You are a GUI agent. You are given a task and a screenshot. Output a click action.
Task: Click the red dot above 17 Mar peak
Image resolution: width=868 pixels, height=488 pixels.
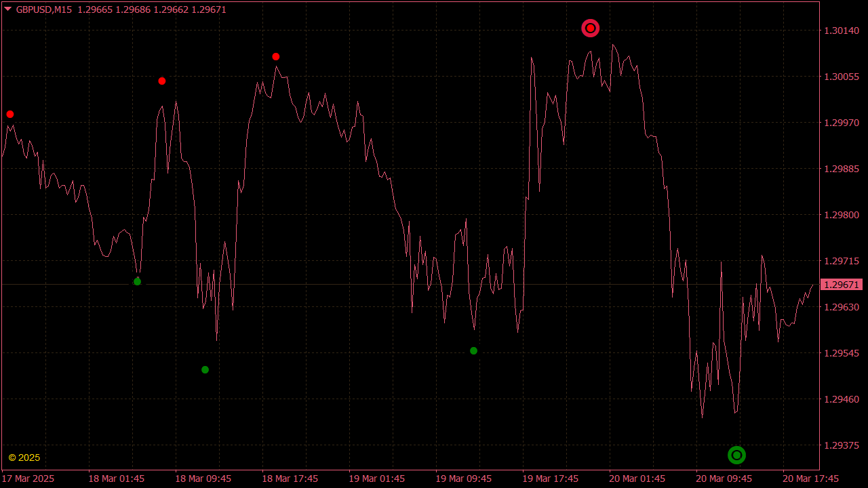pos(9,114)
